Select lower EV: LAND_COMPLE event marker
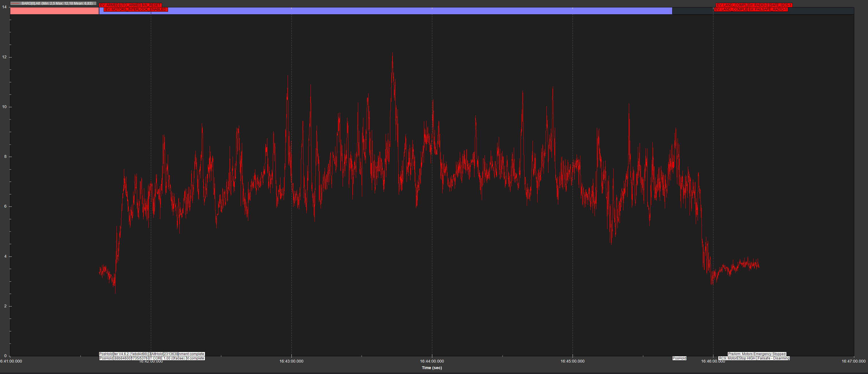This screenshot has height=374, width=868. (731, 9)
